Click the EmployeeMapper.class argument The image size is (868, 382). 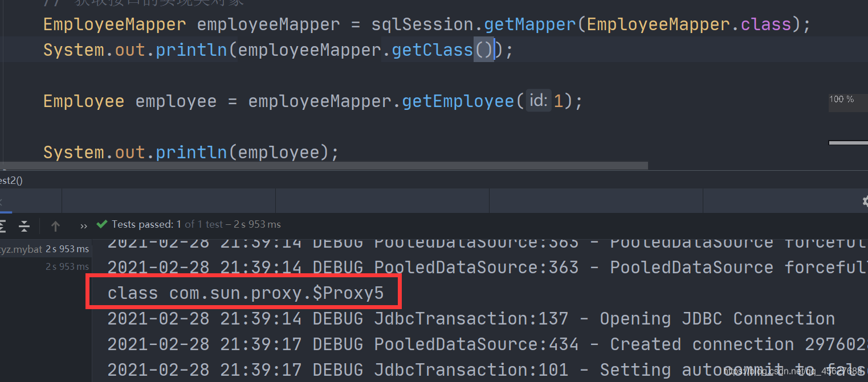pos(689,24)
